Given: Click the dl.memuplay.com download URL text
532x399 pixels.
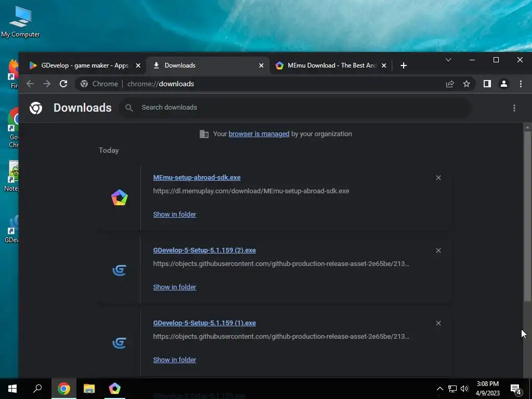Looking at the screenshot, I should click(251, 191).
